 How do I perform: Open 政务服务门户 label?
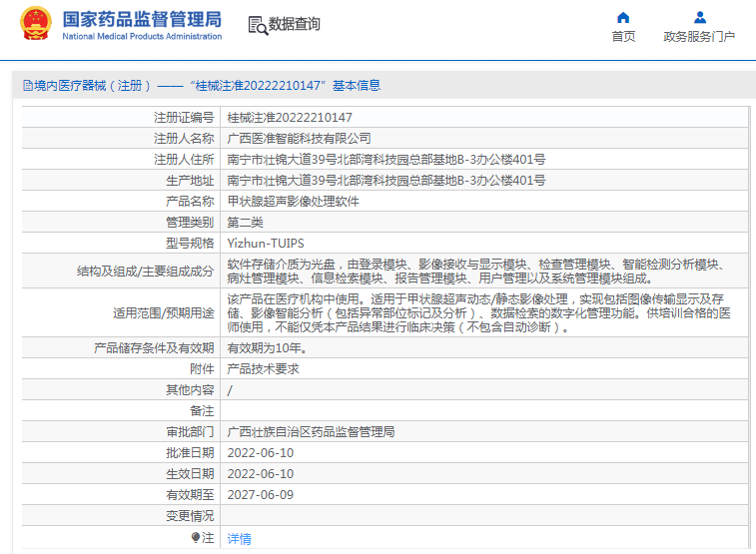tap(699, 37)
